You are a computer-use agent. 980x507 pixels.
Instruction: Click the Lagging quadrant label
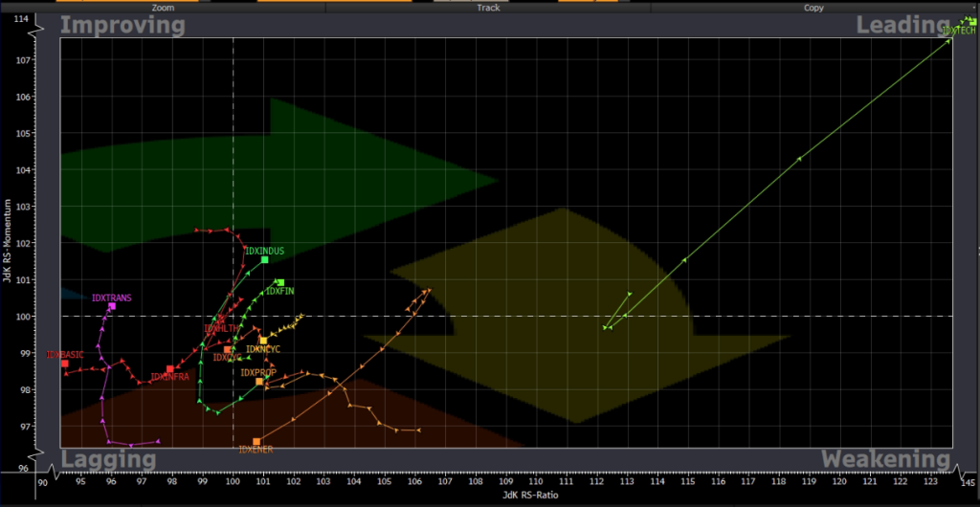[x=108, y=460]
